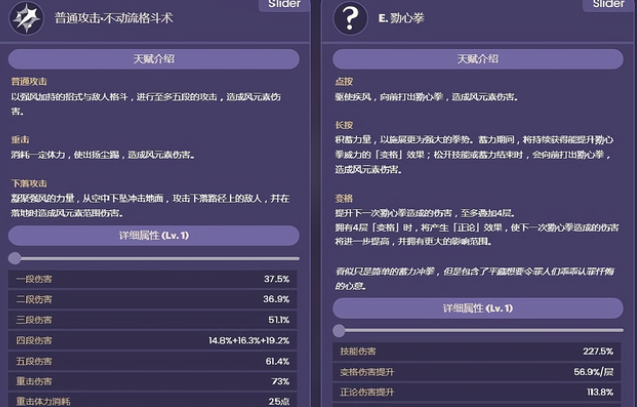Image resolution: width=637 pixels, height=407 pixels.
Task: Select the 五段伤害 61.4% row
Action: point(154,361)
